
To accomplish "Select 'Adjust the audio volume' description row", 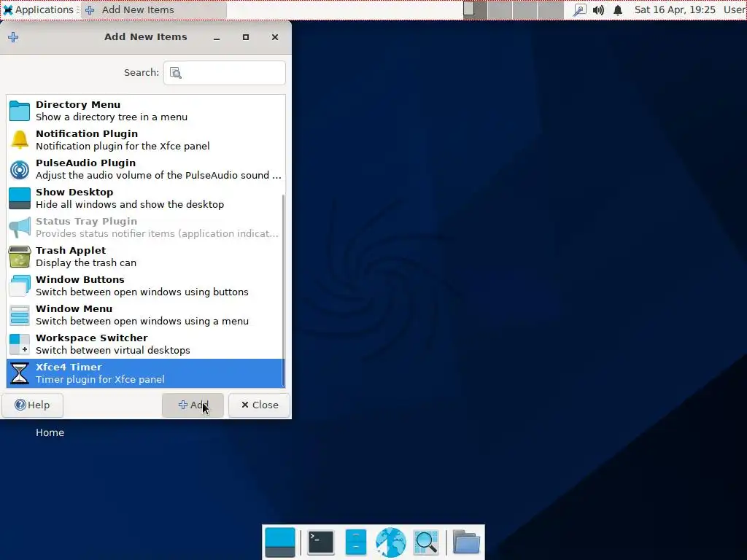I will click(146, 169).
